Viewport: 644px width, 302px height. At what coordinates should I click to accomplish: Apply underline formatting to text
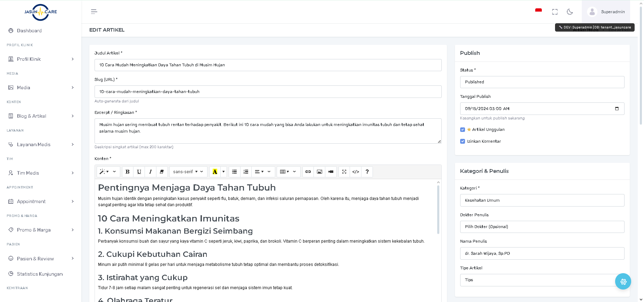coord(139,172)
